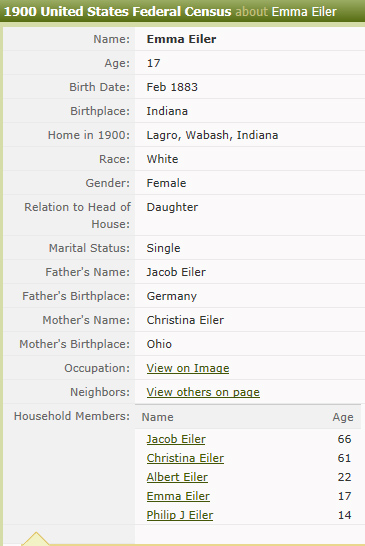The width and height of the screenshot is (365, 546).
Task: Click the household Age column header
Action: 343,417
